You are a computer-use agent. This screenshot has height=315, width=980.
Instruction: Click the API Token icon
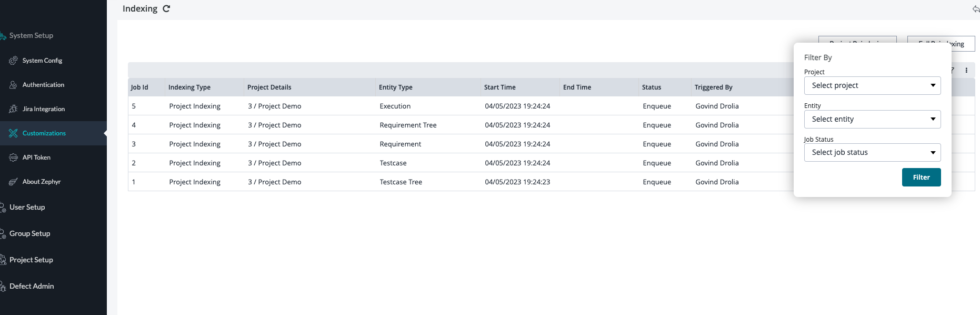pos(13,157)
